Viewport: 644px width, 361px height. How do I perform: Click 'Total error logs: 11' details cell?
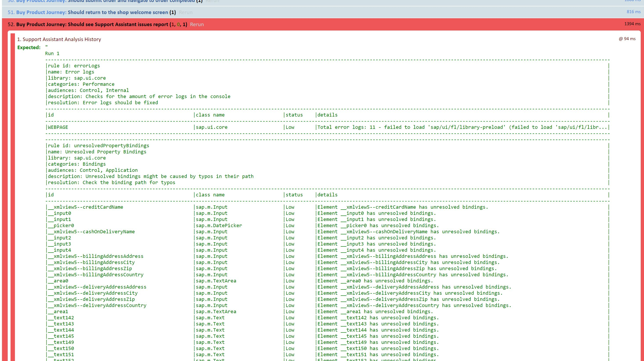(462, 127)
